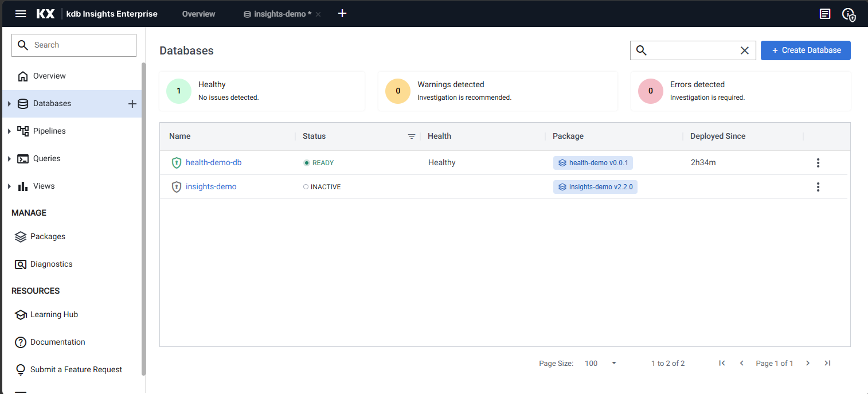Expand the Queries tree node
The width and height of the screenshot is (868, 394).
(x=9, y=159)
